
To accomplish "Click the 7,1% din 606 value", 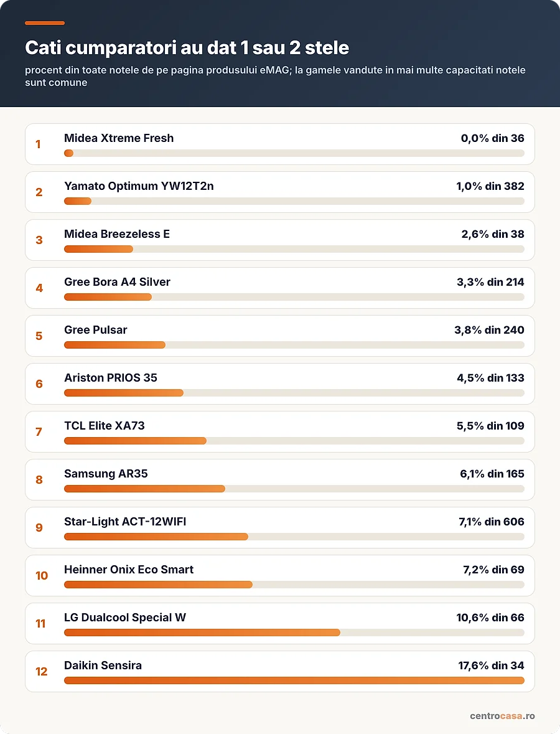I will tap(492, 522).
